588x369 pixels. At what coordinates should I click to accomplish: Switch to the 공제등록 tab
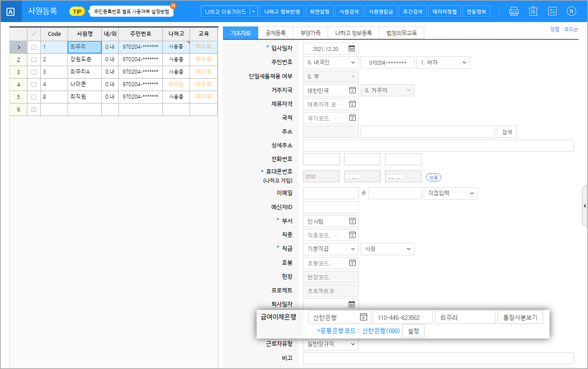(x=275, y=33)
